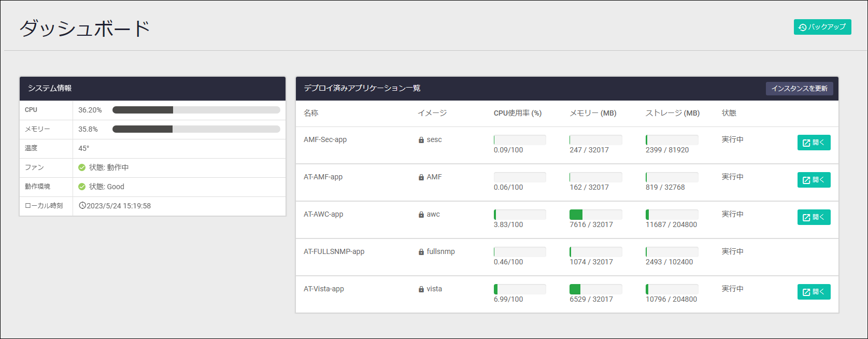The width and height of the screenshot is (868, 339).
Task: Click the sesc image name
Action: point(434,139)
